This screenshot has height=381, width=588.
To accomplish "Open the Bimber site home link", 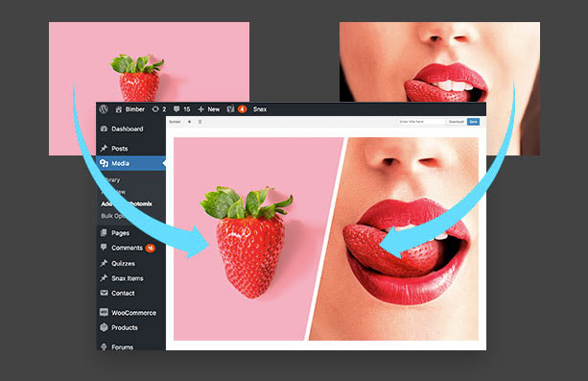I will tap(129, 109).
